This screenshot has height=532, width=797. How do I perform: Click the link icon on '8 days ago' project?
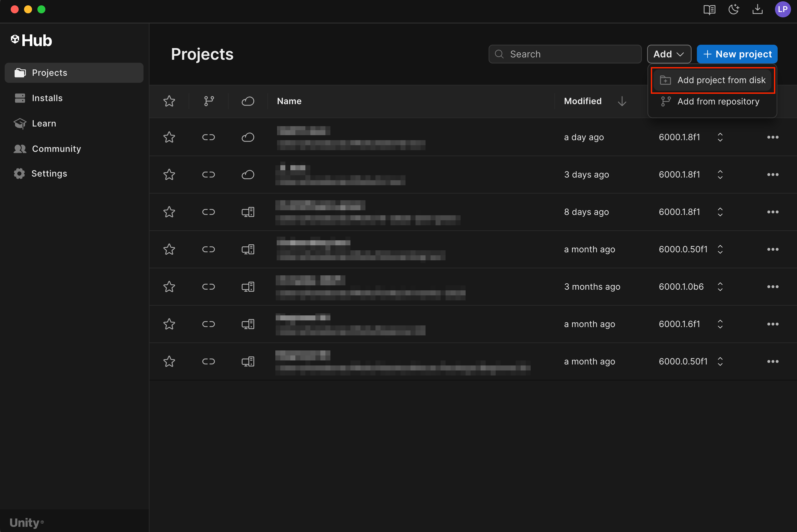pos(208,212)
